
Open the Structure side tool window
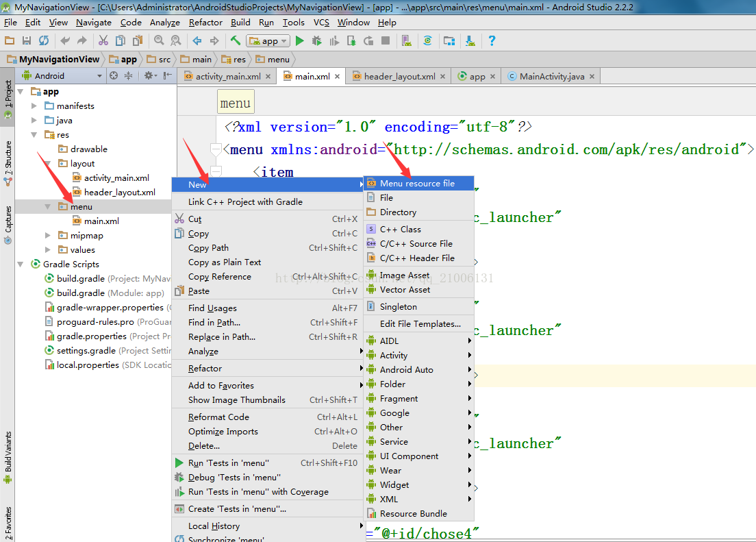8,162
